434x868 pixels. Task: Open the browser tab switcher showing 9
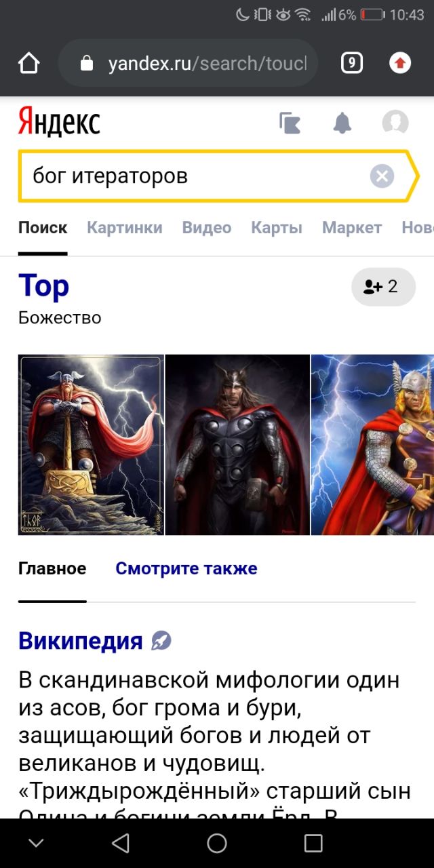pyautogui.click(x=351, y=63)
